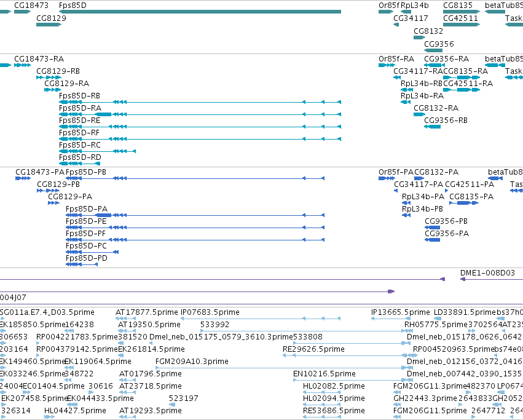Select the CG9356 gene label
This screenshot has width=523, height=420.
[x=439, y=44]
